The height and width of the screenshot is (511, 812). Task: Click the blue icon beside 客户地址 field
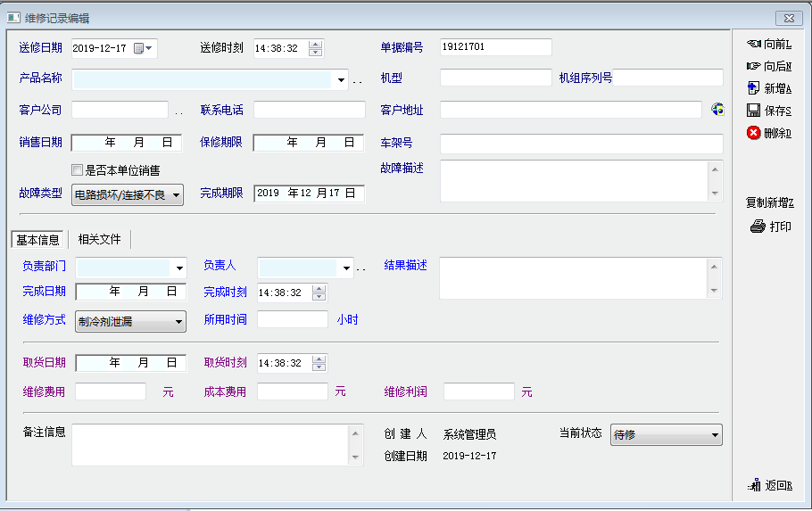[x=717, y=110]
